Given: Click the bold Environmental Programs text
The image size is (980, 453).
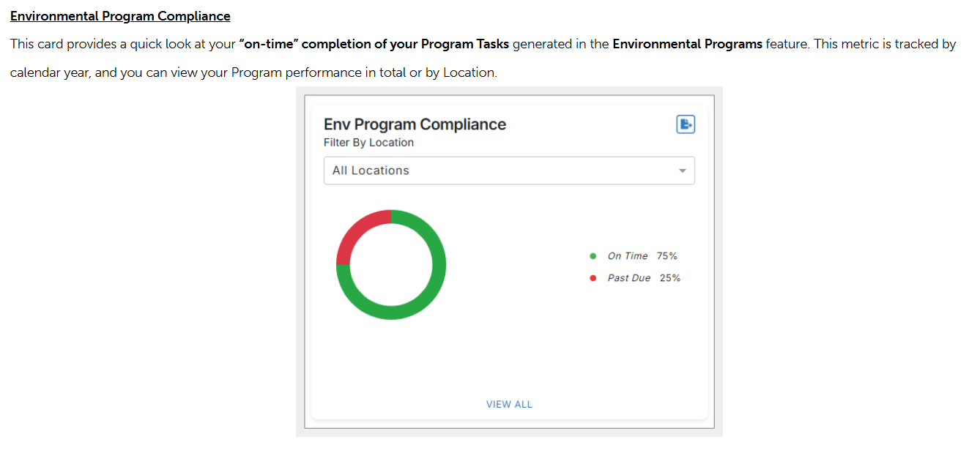Looking at the screenshot, I should coord(687,44).
